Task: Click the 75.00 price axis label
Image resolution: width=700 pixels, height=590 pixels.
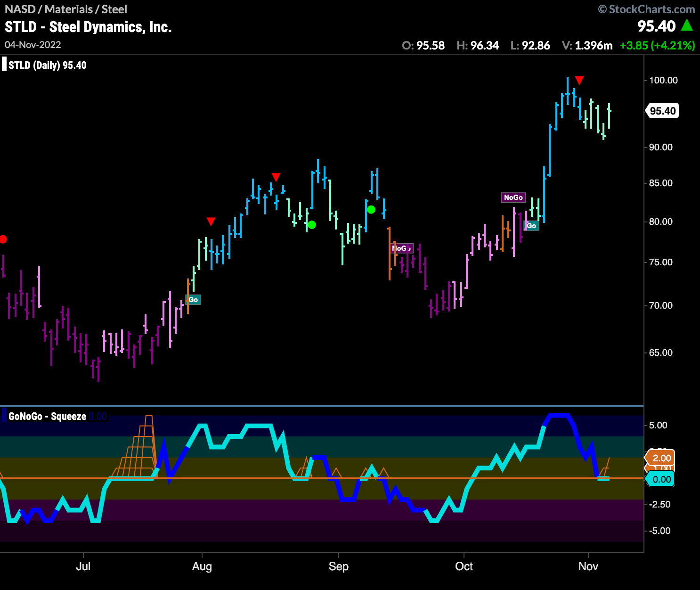Action: coord(661,262)
